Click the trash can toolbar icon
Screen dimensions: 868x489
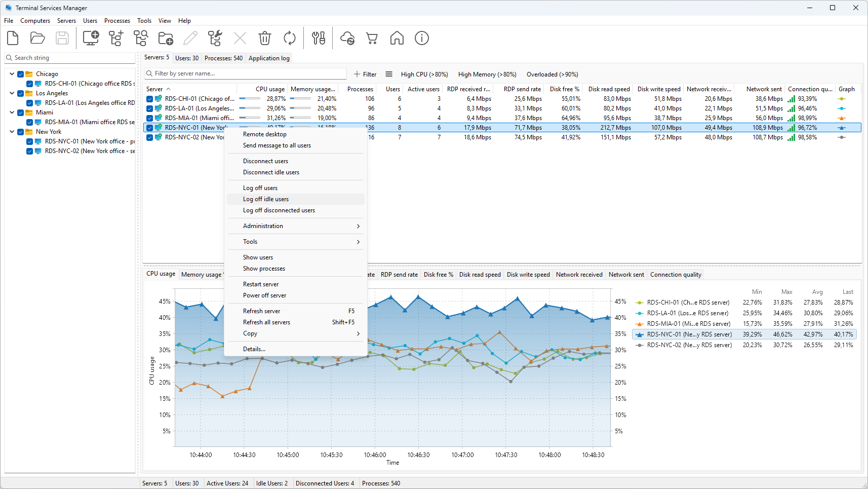coord(265,38)
